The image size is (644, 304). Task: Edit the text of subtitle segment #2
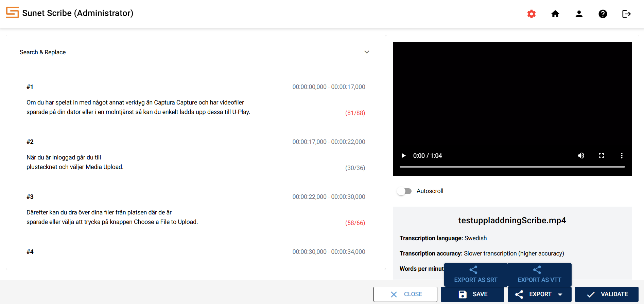click(75, 162)
